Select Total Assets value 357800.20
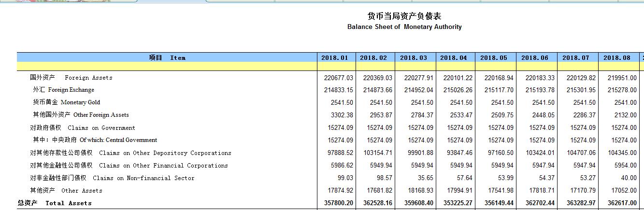The height and width of the screenshot is (210, 644). 338,203
